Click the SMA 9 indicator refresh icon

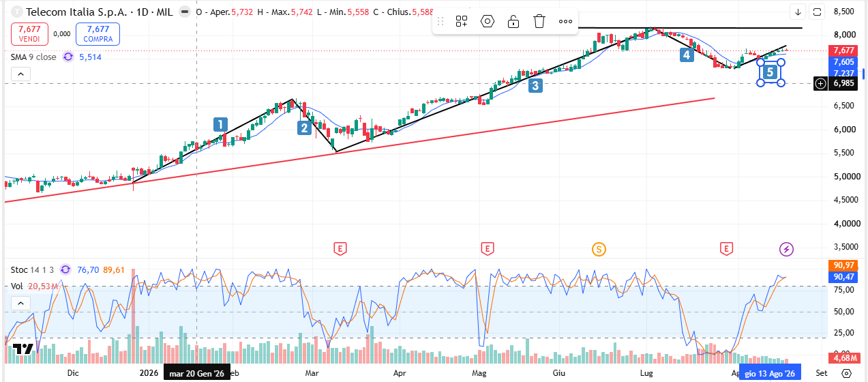coord(68,57)
